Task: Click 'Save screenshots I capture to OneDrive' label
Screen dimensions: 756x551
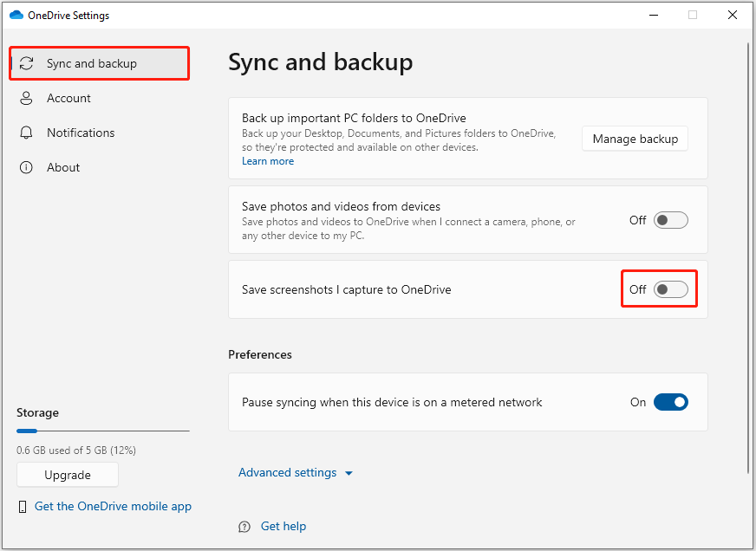Action: click(x=346, y=289)
